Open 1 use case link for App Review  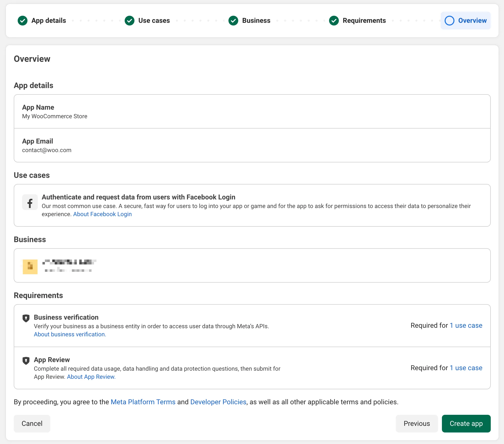[x=466, y=368]
